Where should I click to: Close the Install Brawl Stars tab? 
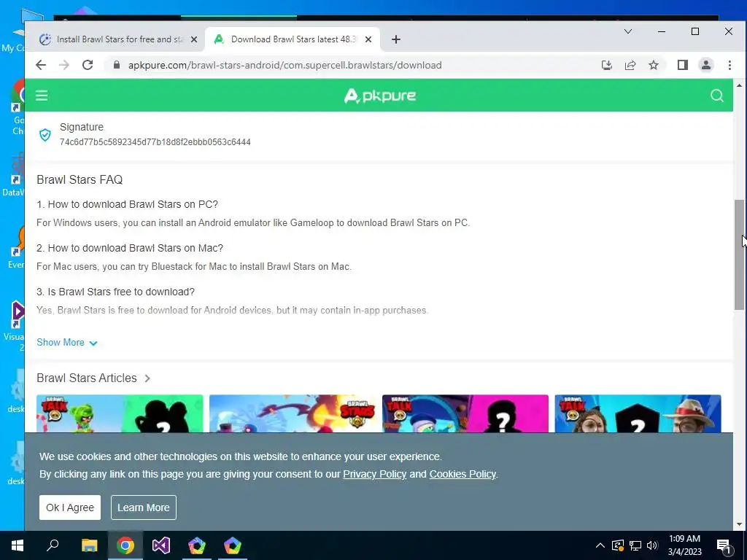[x=194, y=39]
